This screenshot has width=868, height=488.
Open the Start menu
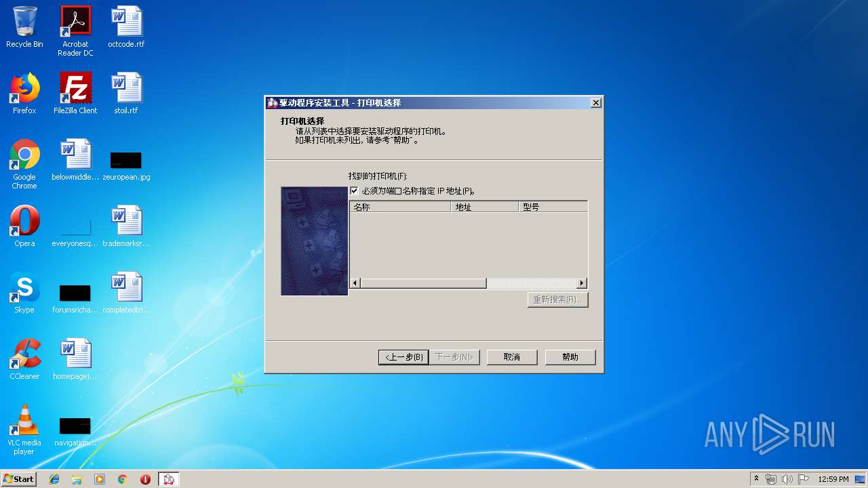pyautogui.click(x=19, y=479)
